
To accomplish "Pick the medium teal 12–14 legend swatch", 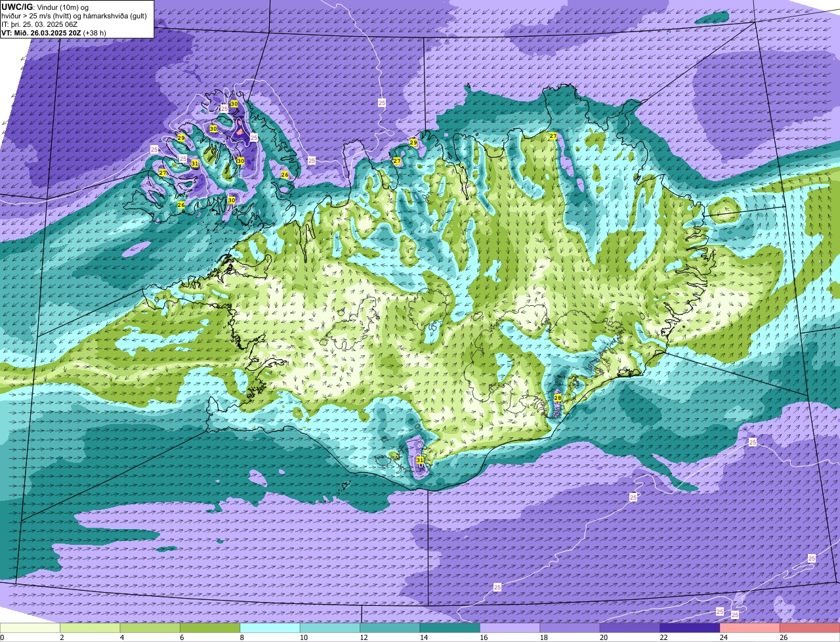I will coord(390,628).
